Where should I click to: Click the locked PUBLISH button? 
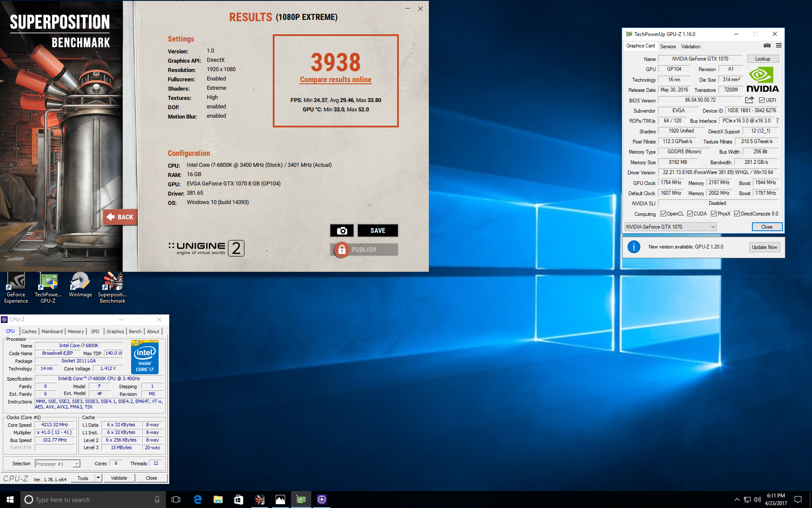(364, 249)
